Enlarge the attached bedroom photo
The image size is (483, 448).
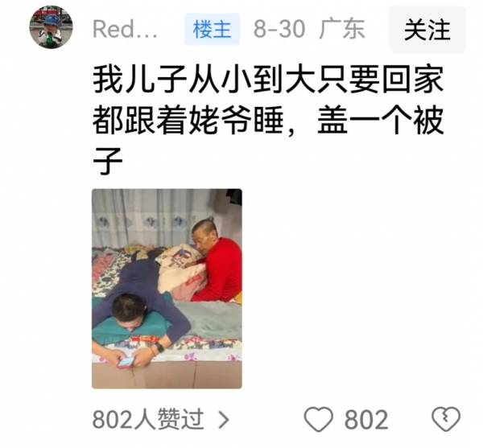pos(167,289)
